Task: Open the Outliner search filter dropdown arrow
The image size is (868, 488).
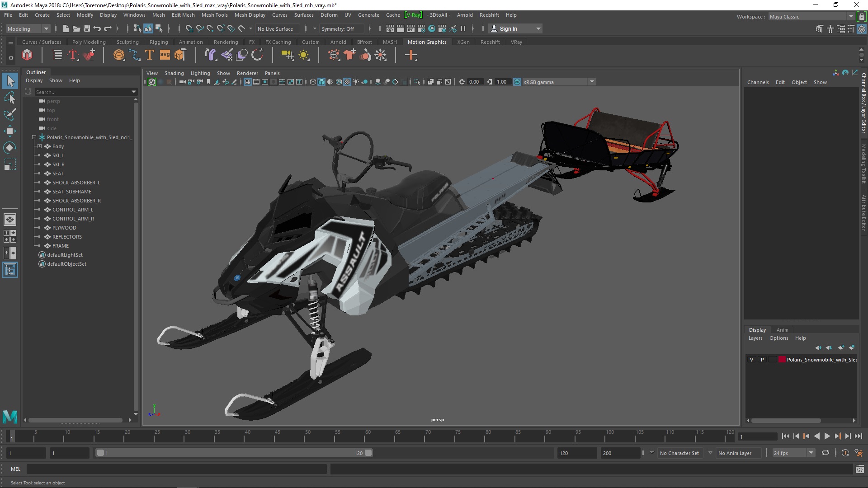Action: pos(133,92)
